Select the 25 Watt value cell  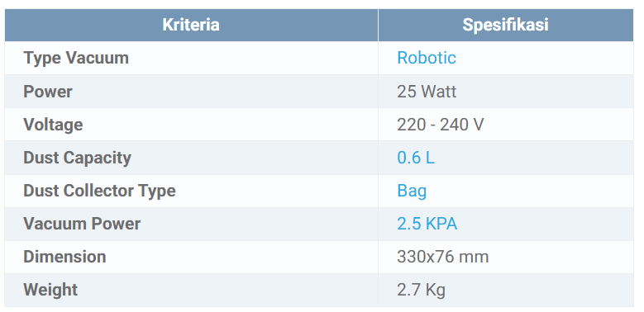click(506, 91)
